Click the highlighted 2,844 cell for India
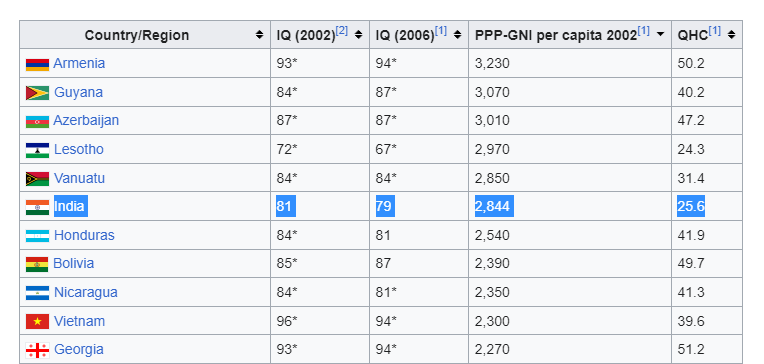This screenshot has height=364, width=764. 493,207
